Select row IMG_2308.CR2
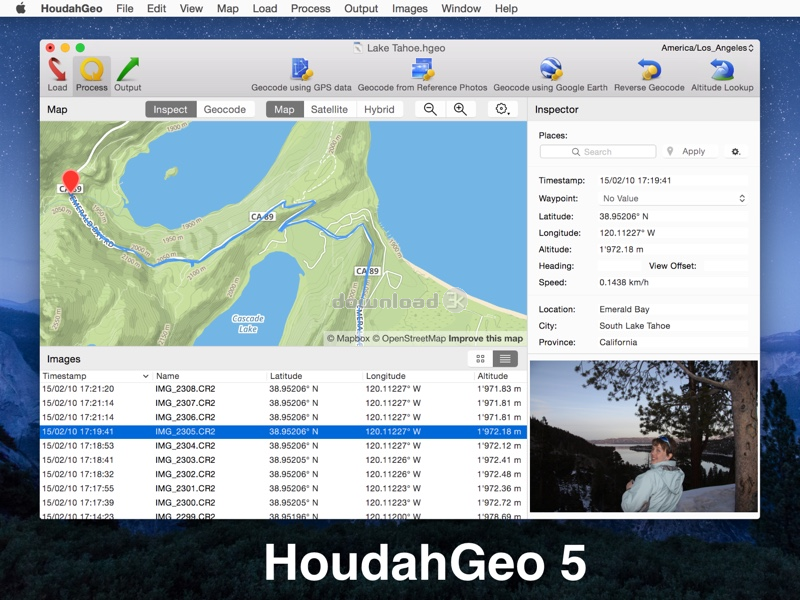 point(283,389)
